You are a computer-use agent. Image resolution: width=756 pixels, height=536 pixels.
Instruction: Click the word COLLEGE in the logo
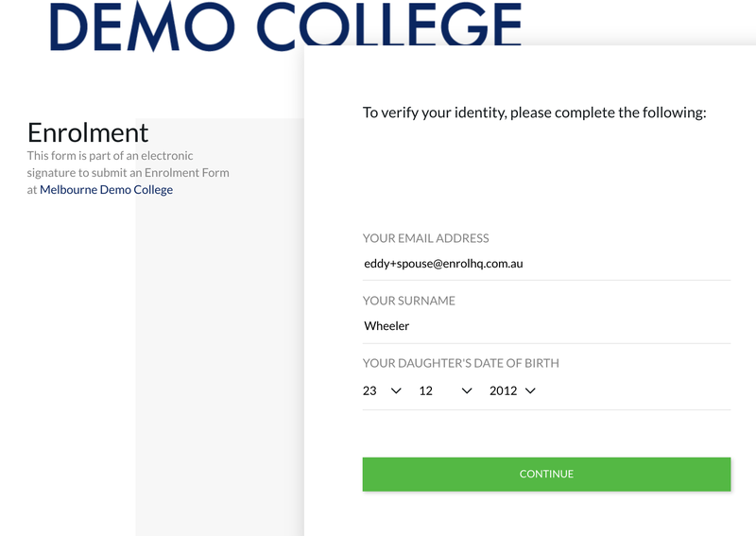pos(389,25)
